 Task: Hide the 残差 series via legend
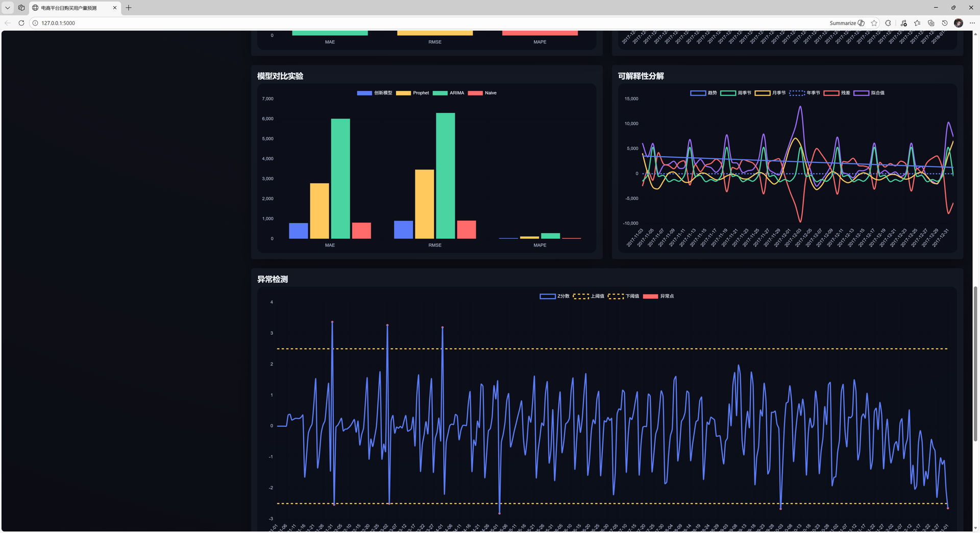point(837,93)
